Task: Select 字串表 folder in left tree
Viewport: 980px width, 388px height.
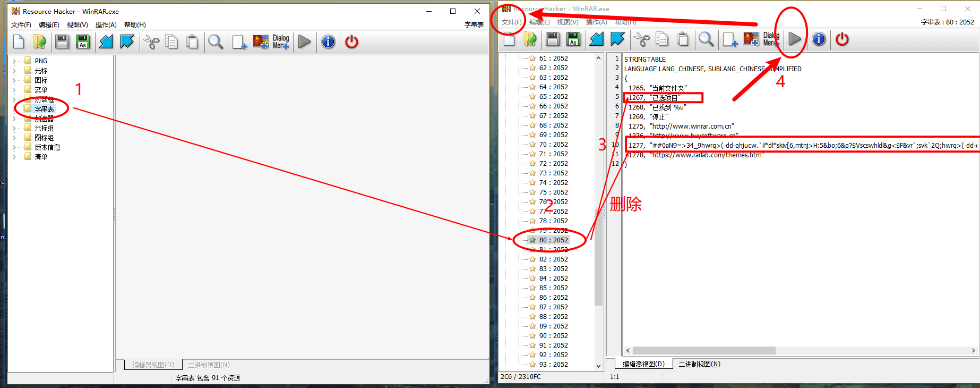Action: coord(44,109)
